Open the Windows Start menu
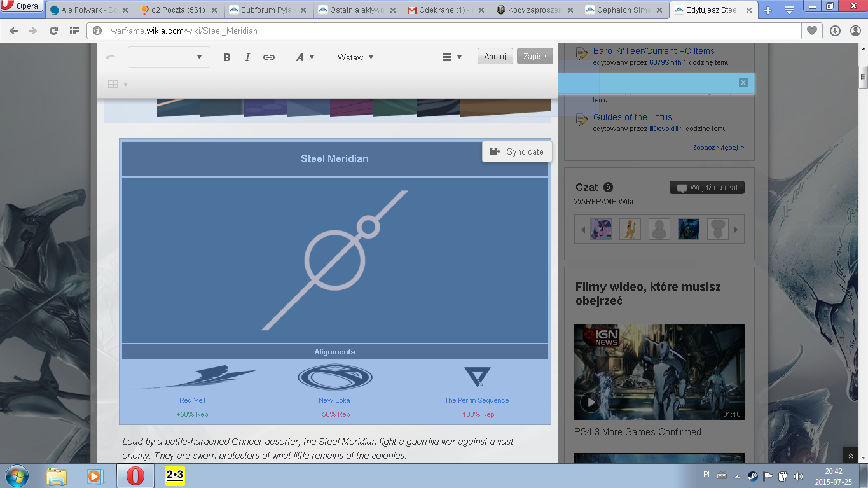868x488 pixels. (x=16, y=476)
